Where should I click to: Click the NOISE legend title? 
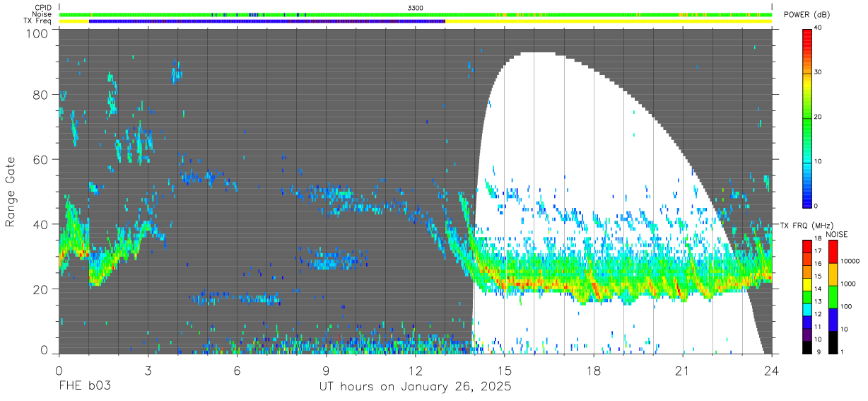[x=836, y=234]
